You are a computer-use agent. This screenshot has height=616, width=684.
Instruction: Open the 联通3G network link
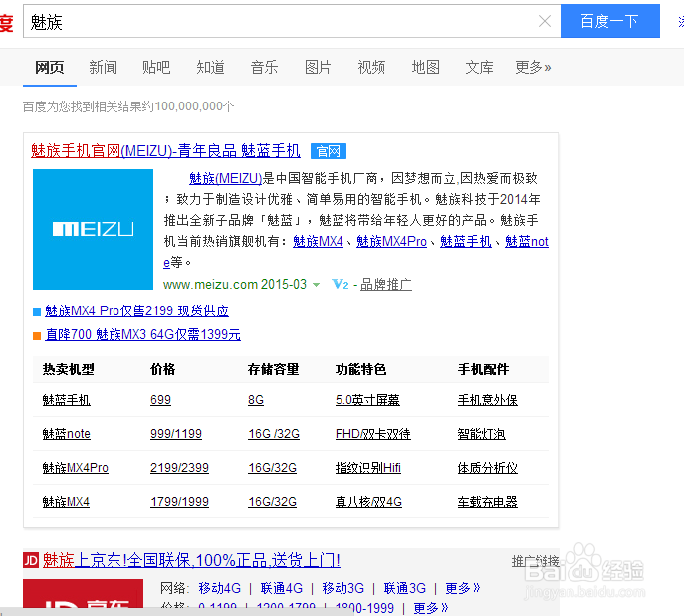click(x=405, y=588)
